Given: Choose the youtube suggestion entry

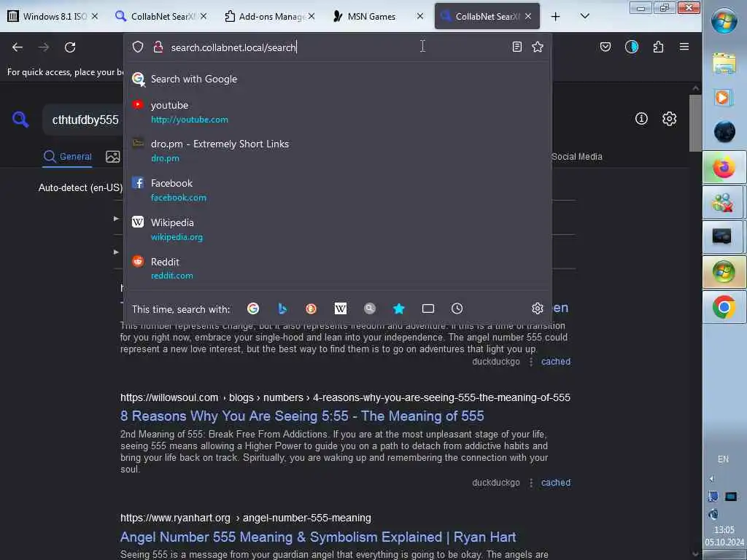Looking at the screenshot, I should click(337, 112).
